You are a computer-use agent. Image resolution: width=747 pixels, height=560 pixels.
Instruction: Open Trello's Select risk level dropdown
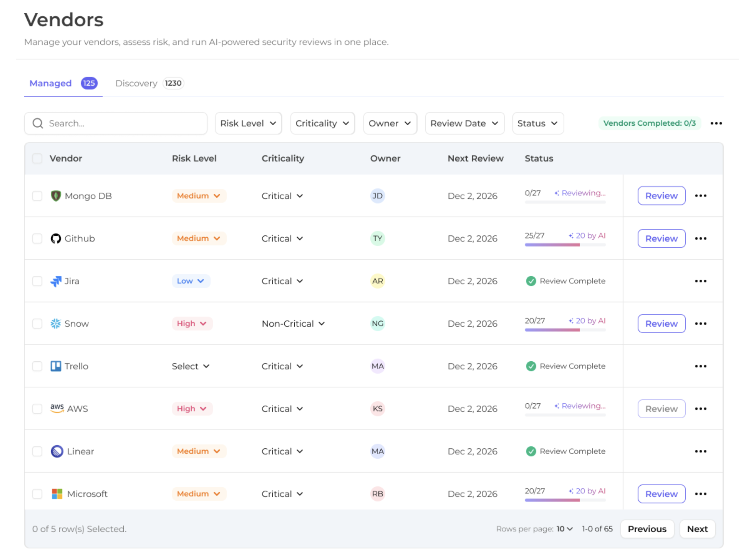191,366
